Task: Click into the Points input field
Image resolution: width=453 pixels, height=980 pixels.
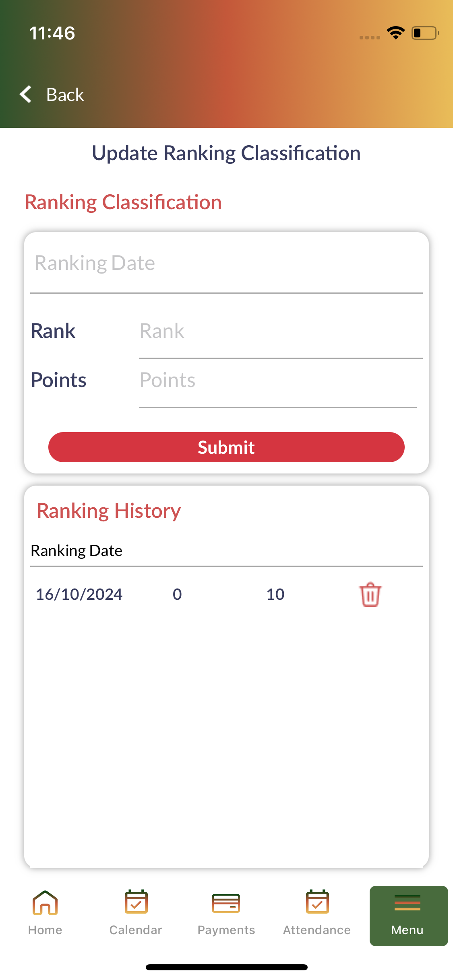Action: tap(278, 381)
